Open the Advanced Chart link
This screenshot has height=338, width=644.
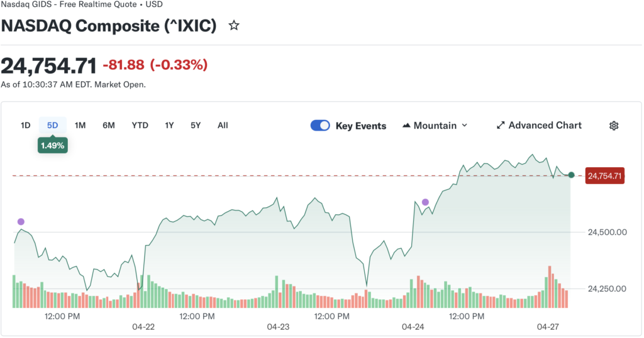click(x=545, y=126)
